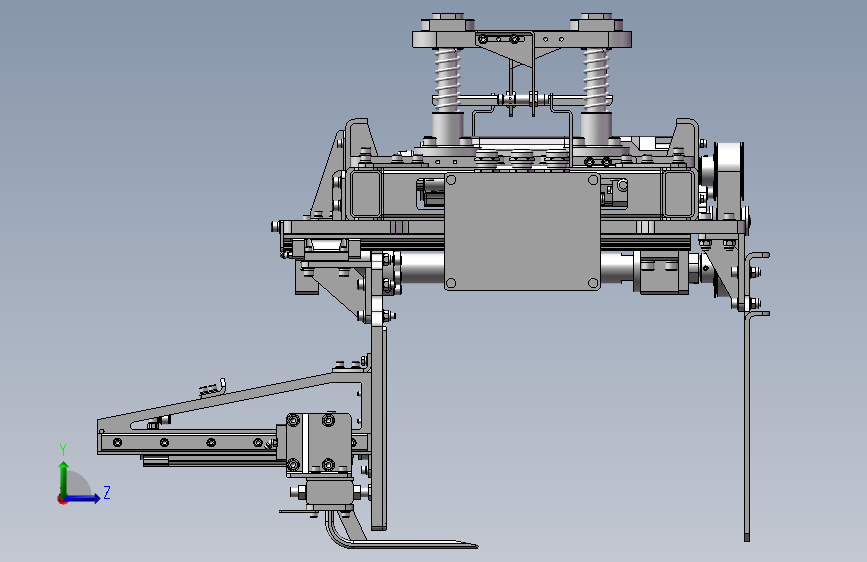Select the large rectangular cover plate with four corner holes
Screen dimensions: 867x562
522,232
